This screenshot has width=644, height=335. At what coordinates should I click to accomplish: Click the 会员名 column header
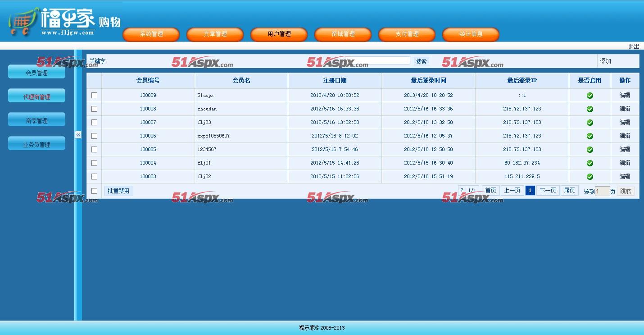(241, 81)
